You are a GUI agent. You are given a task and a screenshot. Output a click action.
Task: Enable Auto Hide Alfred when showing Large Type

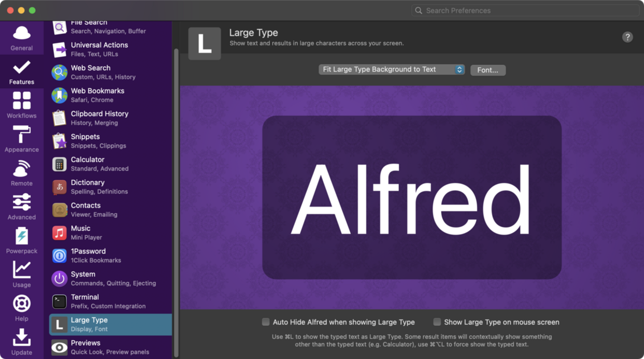pyautogui.click(x=266, y=322)
